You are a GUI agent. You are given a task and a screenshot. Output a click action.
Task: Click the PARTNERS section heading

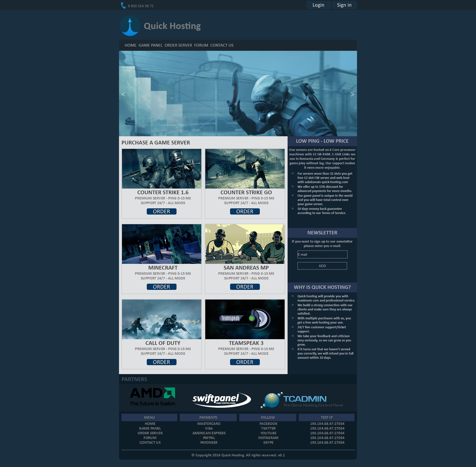pos(134,379)
